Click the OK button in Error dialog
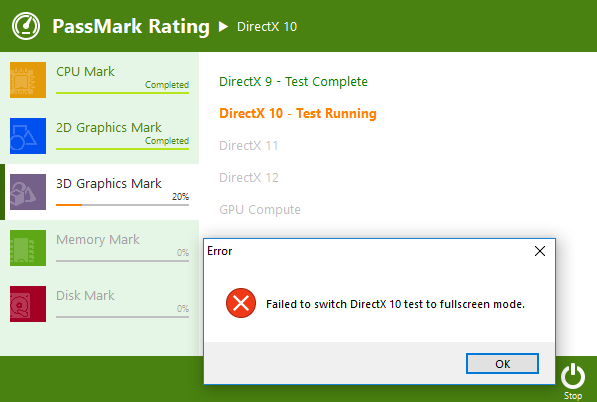This screenshot has height=402, width=597. tap(502, 364)
